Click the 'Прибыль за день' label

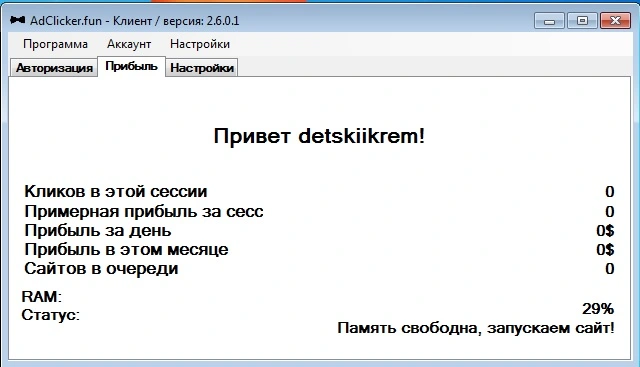(x=98, y=231)
